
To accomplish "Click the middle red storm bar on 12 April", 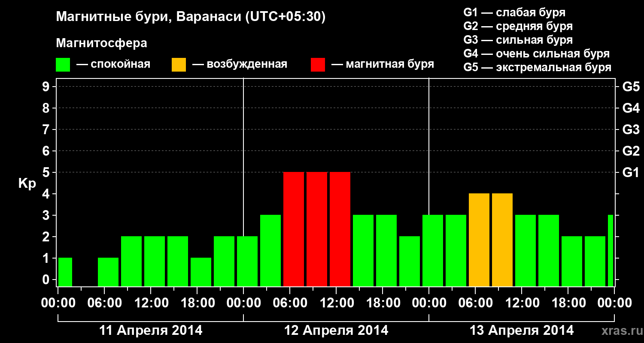I will pos(317,229).
